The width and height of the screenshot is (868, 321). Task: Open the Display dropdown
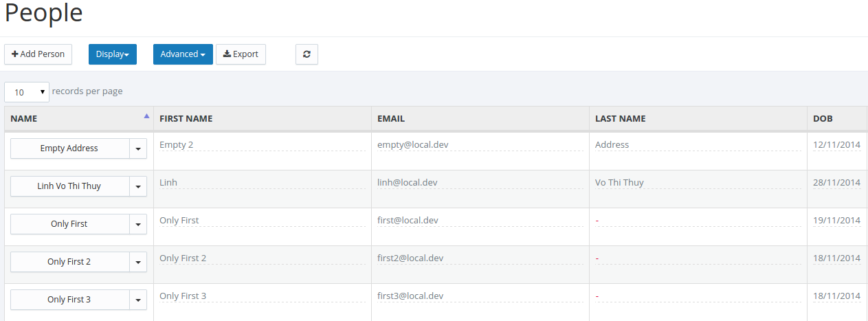pos(113,54)
